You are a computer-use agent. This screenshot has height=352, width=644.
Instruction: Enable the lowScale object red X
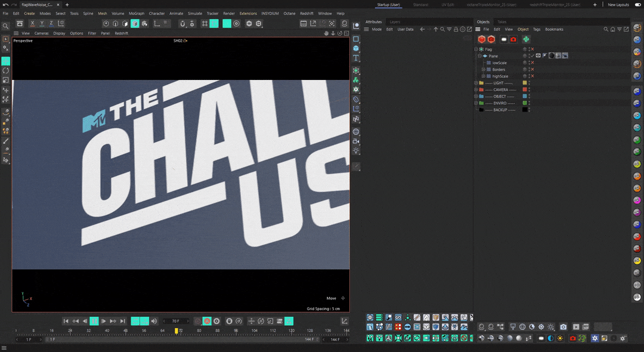(532, 63)
